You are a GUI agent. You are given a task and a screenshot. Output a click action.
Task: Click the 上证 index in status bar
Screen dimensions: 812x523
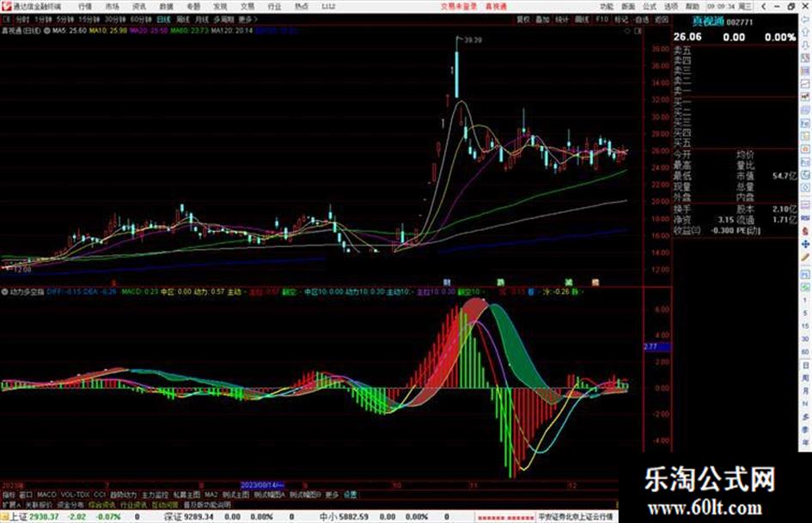[19, 517]
